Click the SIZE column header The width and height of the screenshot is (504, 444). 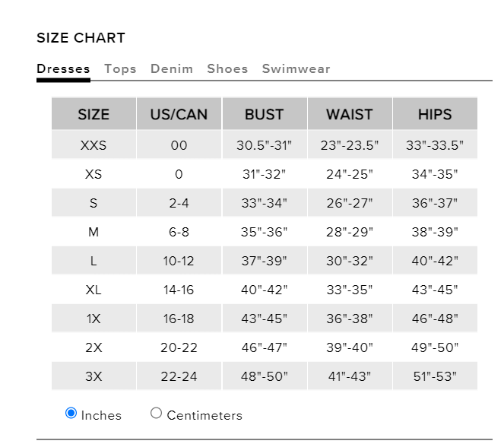tap(94, 115)
